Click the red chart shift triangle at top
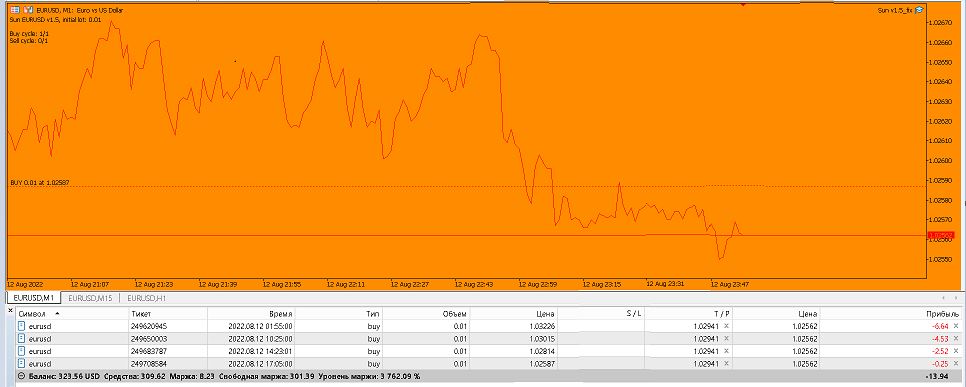The height and width of the screenshot is (387, 966). (x=744, y=4)
